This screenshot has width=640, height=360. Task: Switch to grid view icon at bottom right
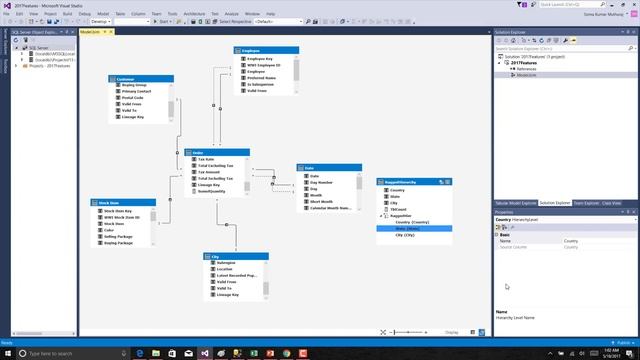[x=473, y=332]
